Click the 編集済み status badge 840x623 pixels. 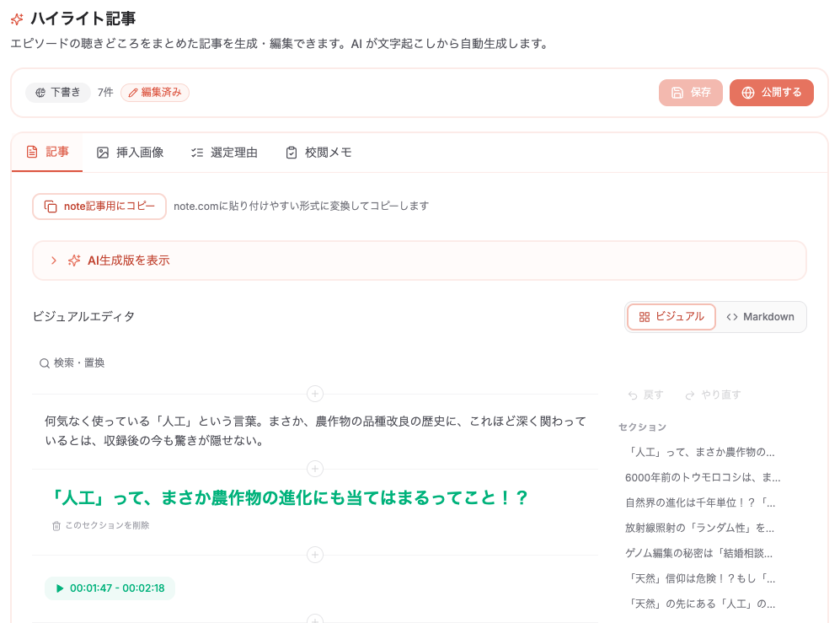tap(155, 93)
